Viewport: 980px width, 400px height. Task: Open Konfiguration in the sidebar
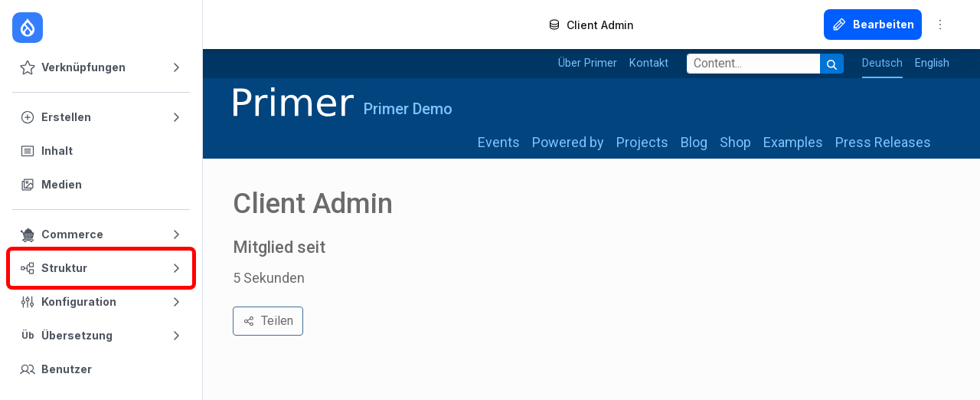click(101, 302)
